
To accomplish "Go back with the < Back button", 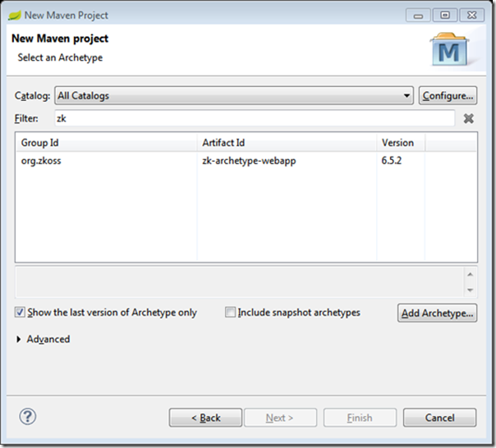I will pos(205,418).
